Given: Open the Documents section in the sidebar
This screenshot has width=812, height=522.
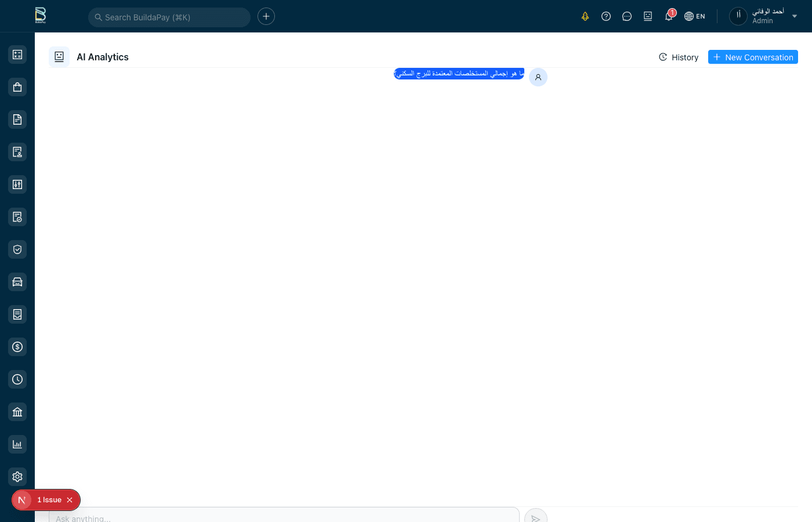Looking at the screenshot, I should pos(17,119).
